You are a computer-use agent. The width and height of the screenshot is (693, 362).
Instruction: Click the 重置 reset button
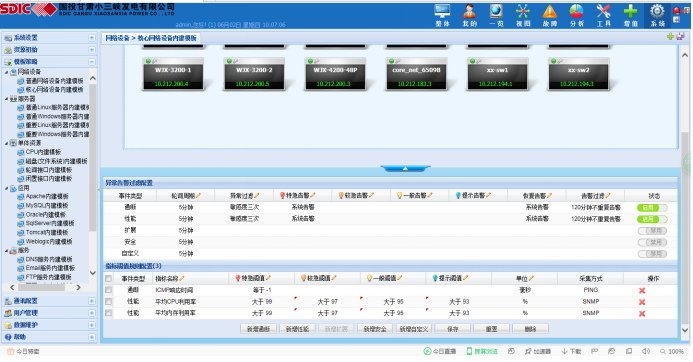[x=491, y=329]
